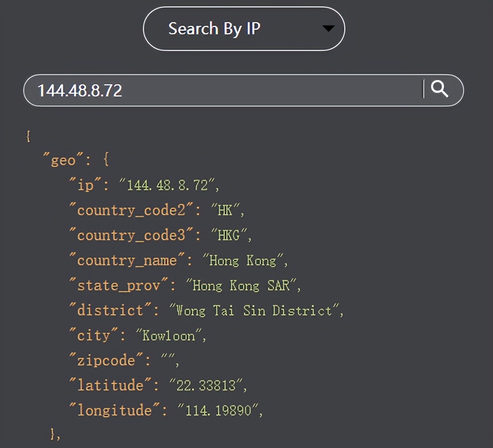Click the opening curly brace of the JSON
This screenshot has height=448, width=493.
(x=28, y=136)
